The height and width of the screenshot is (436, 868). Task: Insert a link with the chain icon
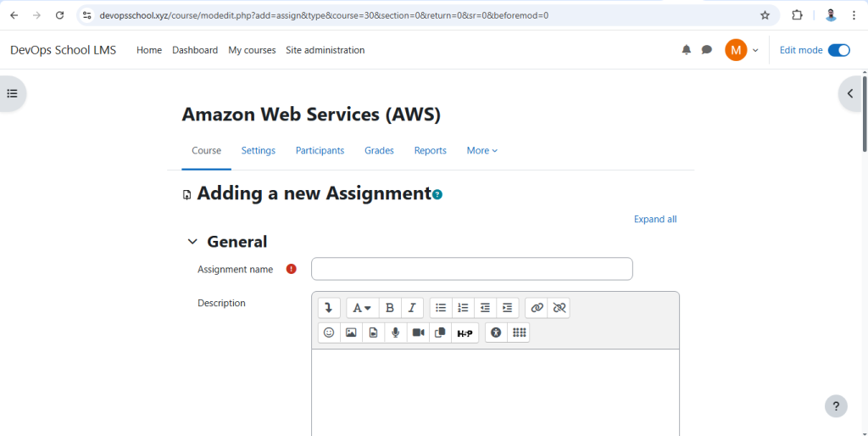click(x=537, y=307)
